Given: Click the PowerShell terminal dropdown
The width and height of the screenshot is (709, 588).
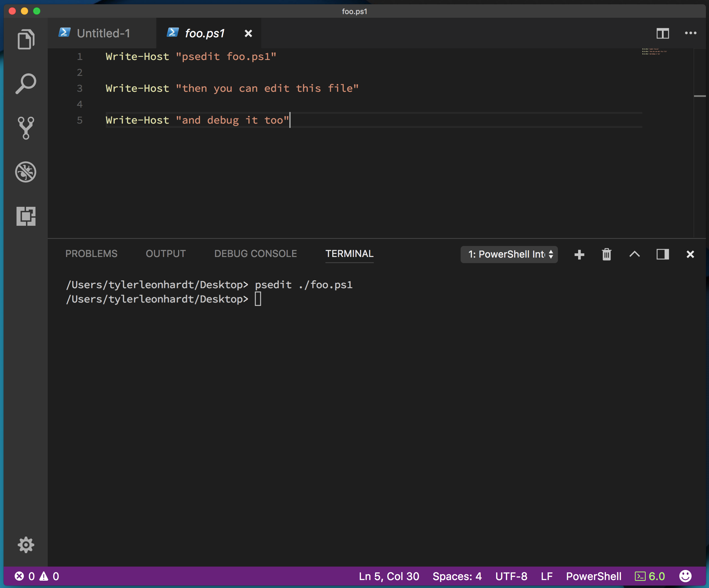Looking at the screenshot, I should pos(509,255).
